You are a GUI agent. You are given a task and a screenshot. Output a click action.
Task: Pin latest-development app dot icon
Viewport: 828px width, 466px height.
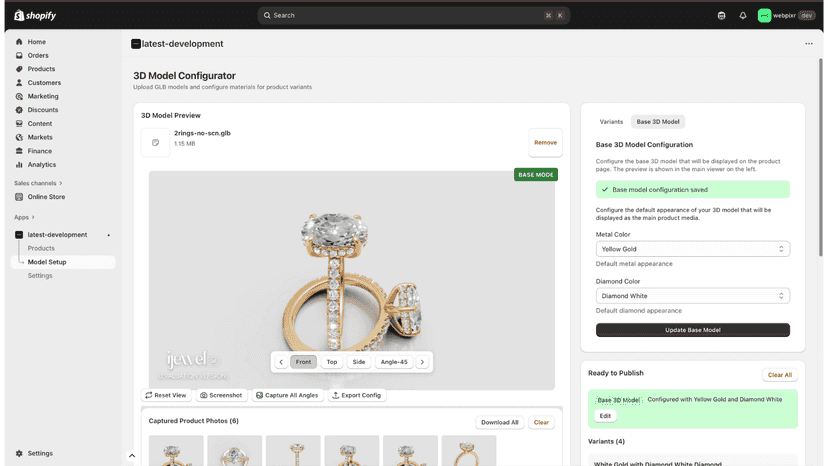(x=109, y=235)
